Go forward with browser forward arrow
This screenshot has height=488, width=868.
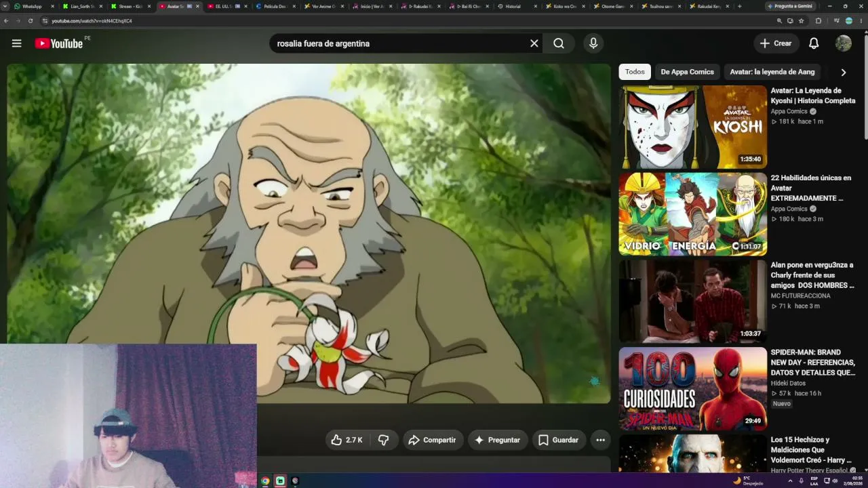pos(18,21)
